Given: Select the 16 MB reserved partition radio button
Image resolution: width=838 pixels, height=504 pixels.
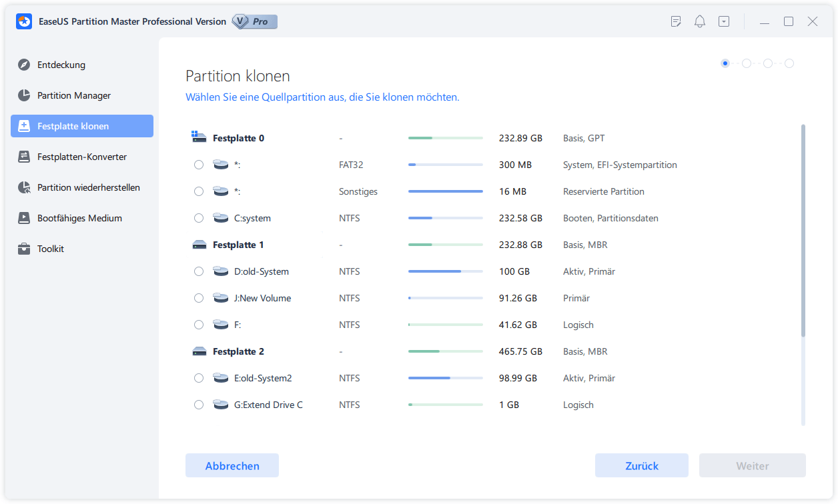Looking at the screenshot, I should [199, 191].
